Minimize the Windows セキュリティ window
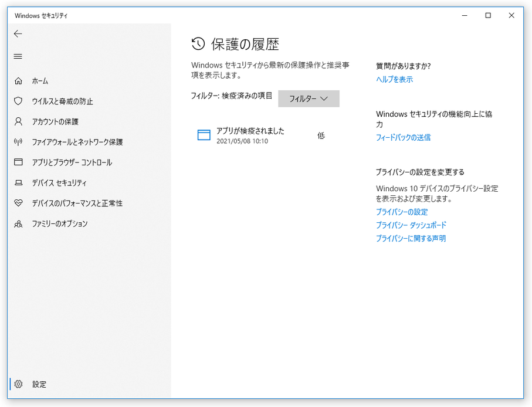The height and width of the screenshot is (407, 532). coord(465,15)
